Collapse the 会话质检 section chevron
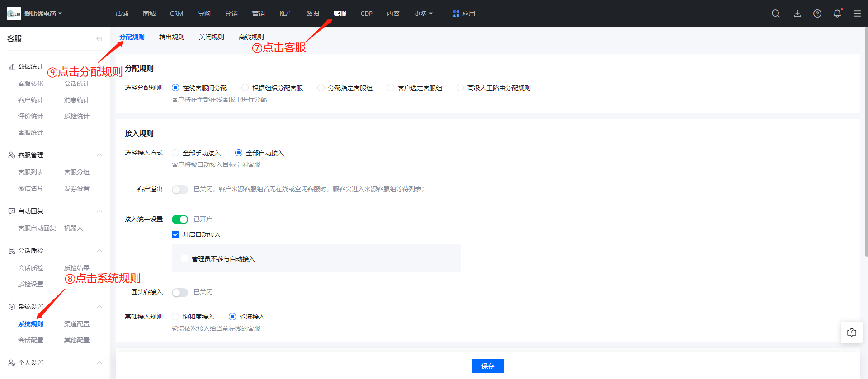868x379 pixels. coord(99,251)
